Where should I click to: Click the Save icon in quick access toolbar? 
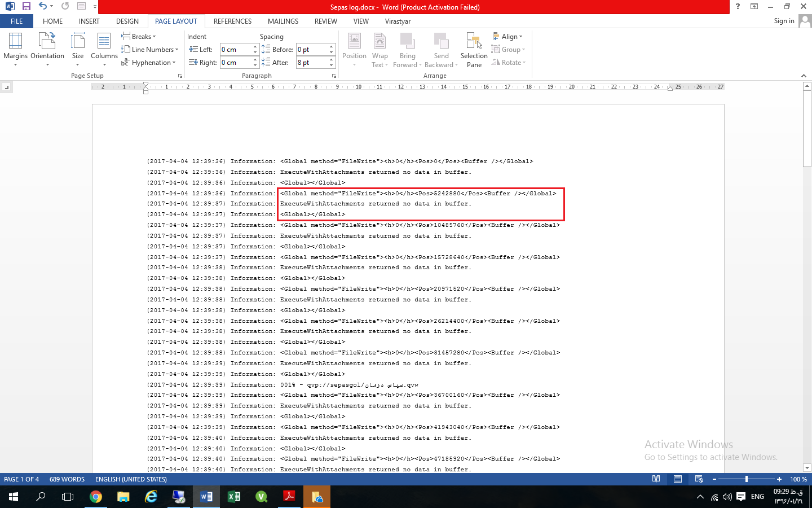tap(27, 6)
